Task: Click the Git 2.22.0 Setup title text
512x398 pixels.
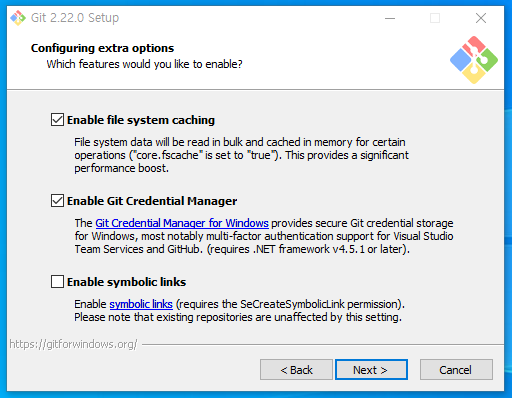Action: 75,18
